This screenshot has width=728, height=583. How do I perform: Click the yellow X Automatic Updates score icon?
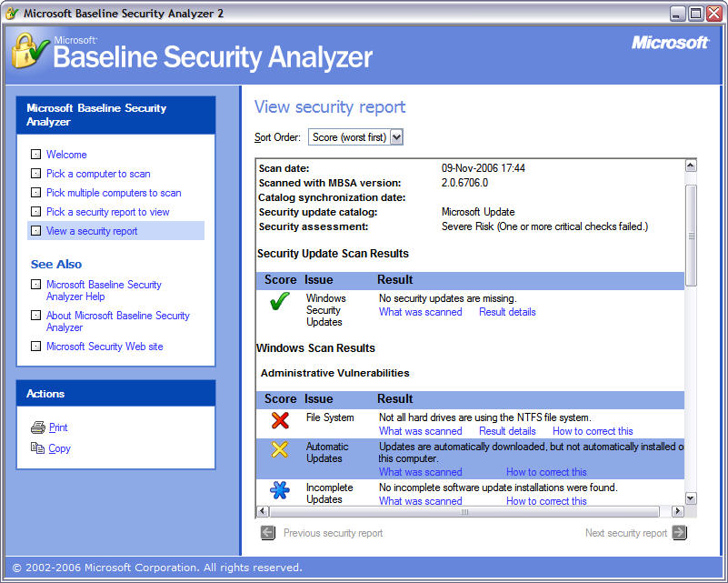(x=280, y=449)
